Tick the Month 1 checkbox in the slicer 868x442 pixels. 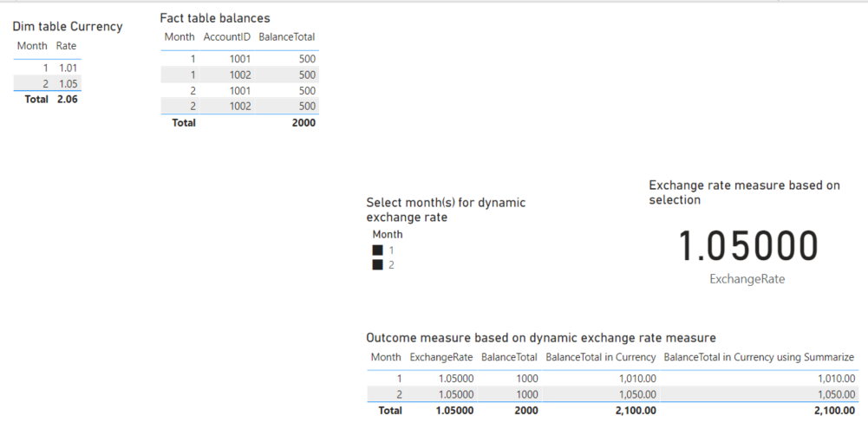(377, 250)
